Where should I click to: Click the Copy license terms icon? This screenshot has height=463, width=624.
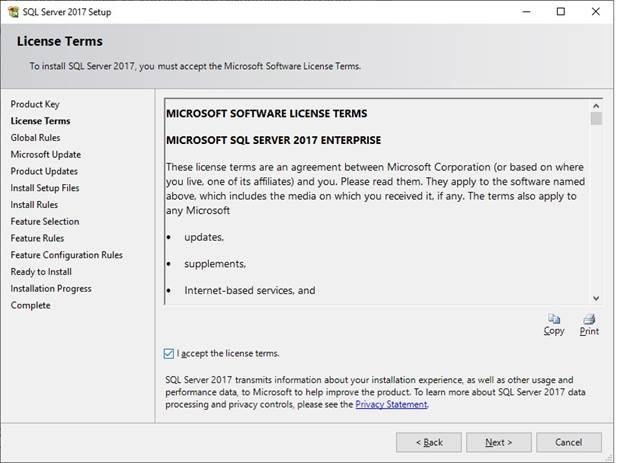point(554,320)
